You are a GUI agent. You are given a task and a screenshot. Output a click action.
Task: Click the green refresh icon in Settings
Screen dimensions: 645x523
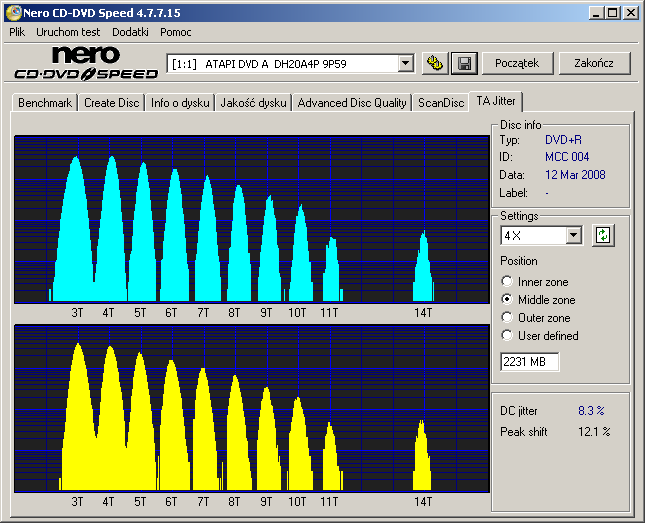[x=603, y=235]
